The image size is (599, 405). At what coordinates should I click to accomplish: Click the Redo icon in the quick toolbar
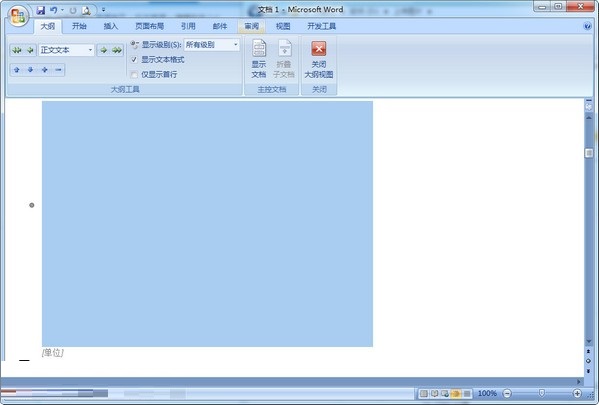point(73,11)
